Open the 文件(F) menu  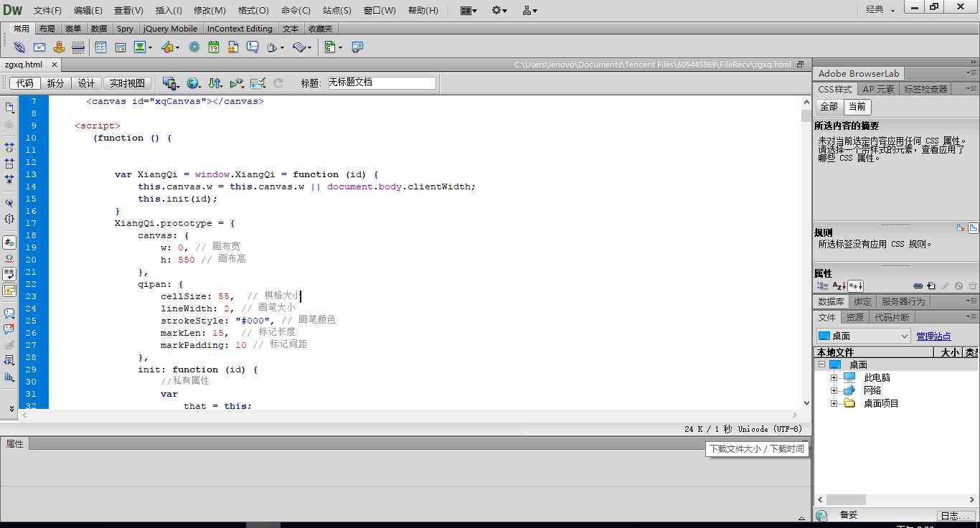47,10
